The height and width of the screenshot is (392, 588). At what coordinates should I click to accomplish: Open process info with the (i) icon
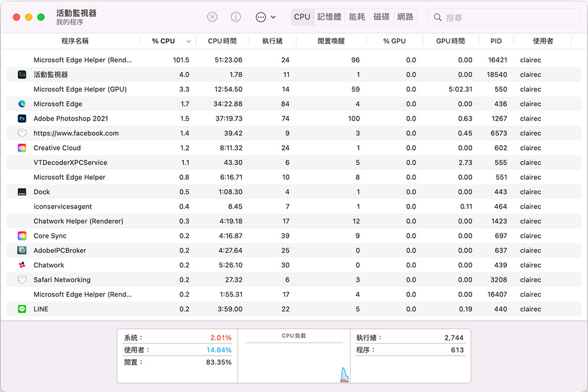236,17
